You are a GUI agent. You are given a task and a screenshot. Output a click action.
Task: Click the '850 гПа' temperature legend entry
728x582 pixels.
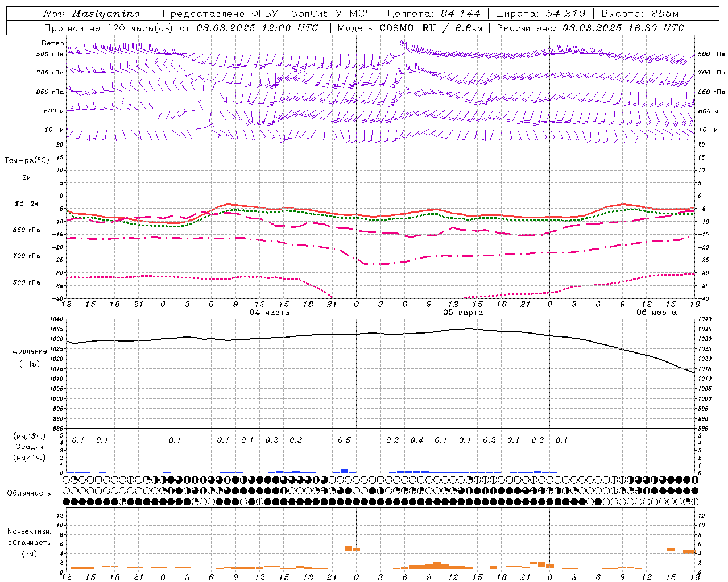(x=27, y=230)
